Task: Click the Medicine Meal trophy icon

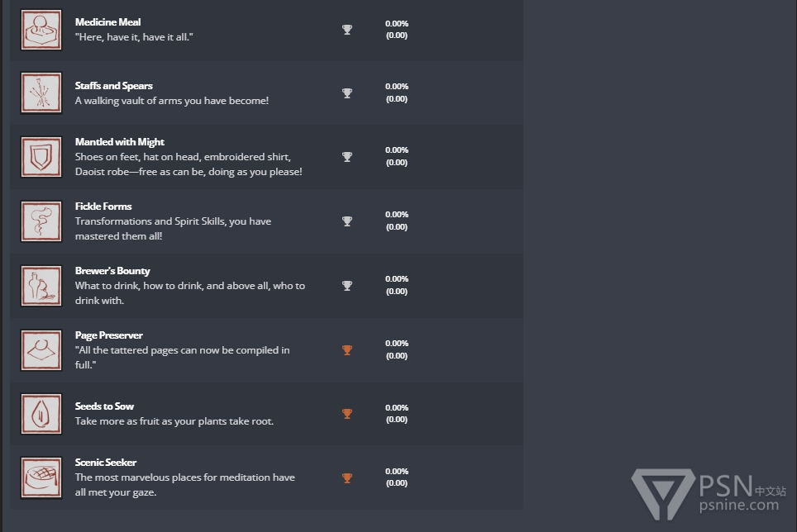Action: tap(41, 30)
